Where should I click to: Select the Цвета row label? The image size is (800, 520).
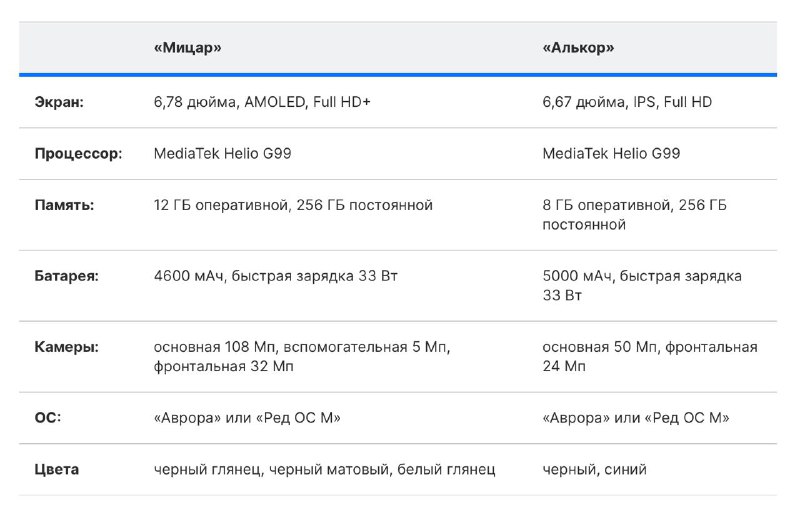pyautogui.click(x=57, y=469)
